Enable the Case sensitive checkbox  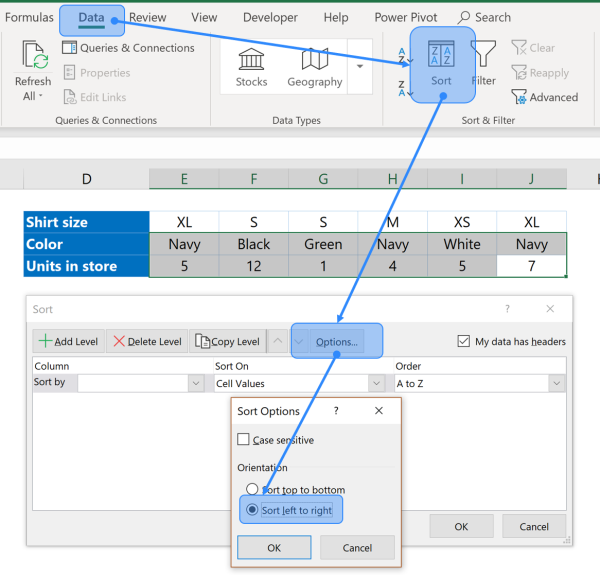pos(244,440)
